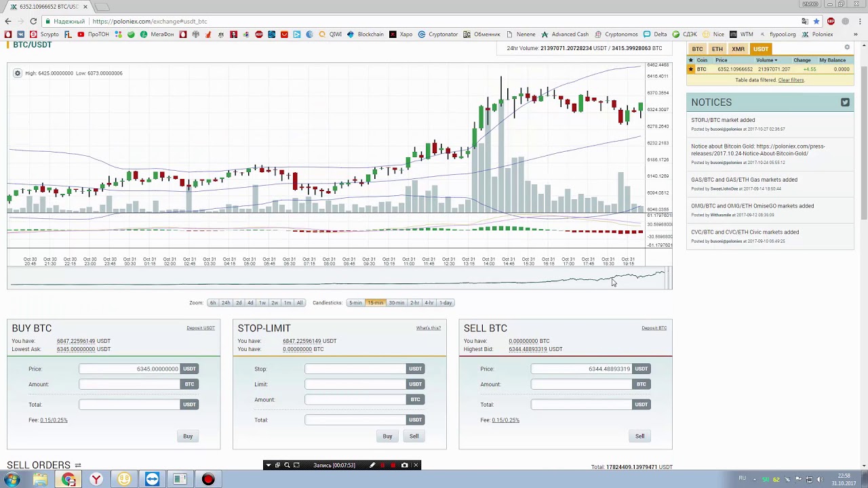The width and height of the screenshot is (868, 488).
Task: Click the Buy button in BUY BTC panel
Action: click(x=188, y=436)
